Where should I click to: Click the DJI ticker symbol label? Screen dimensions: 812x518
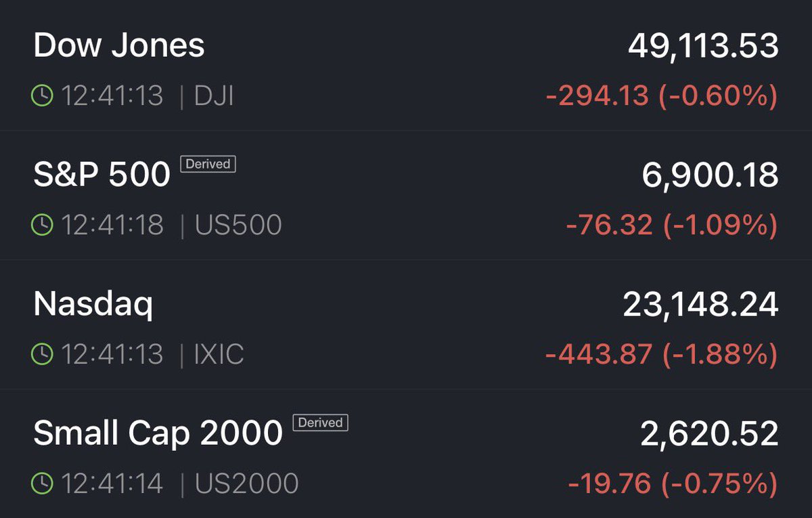click(214, 96)
